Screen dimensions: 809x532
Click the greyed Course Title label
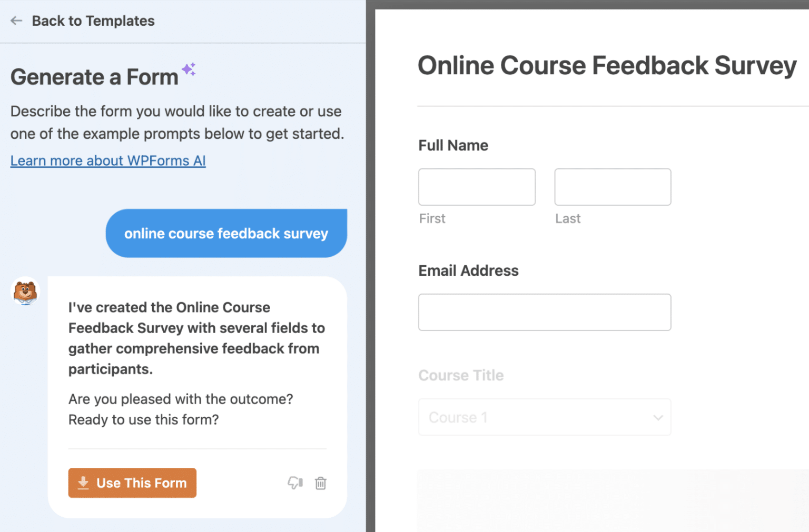(461, 375)
